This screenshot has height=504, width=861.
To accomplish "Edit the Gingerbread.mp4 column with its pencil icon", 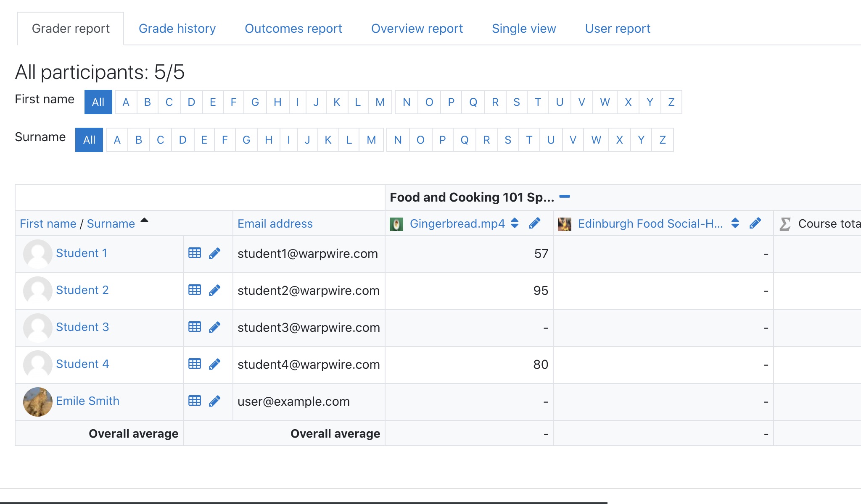I will pos(534,223).
